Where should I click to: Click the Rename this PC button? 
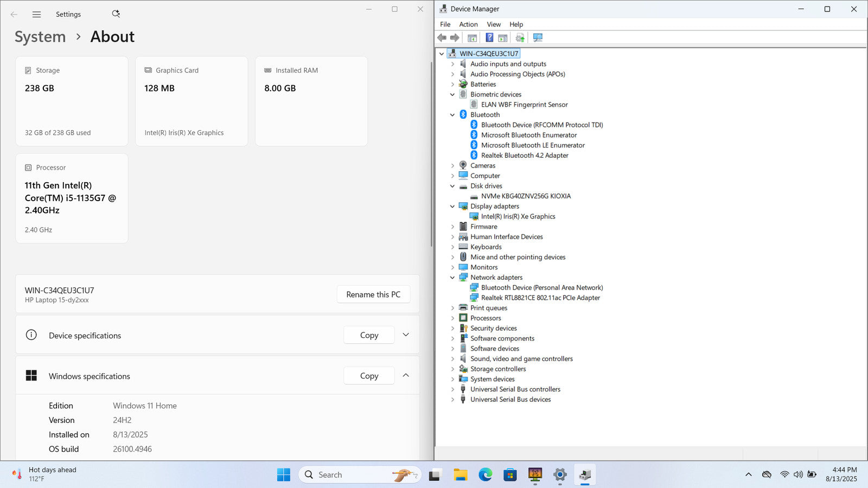(373, 294)
